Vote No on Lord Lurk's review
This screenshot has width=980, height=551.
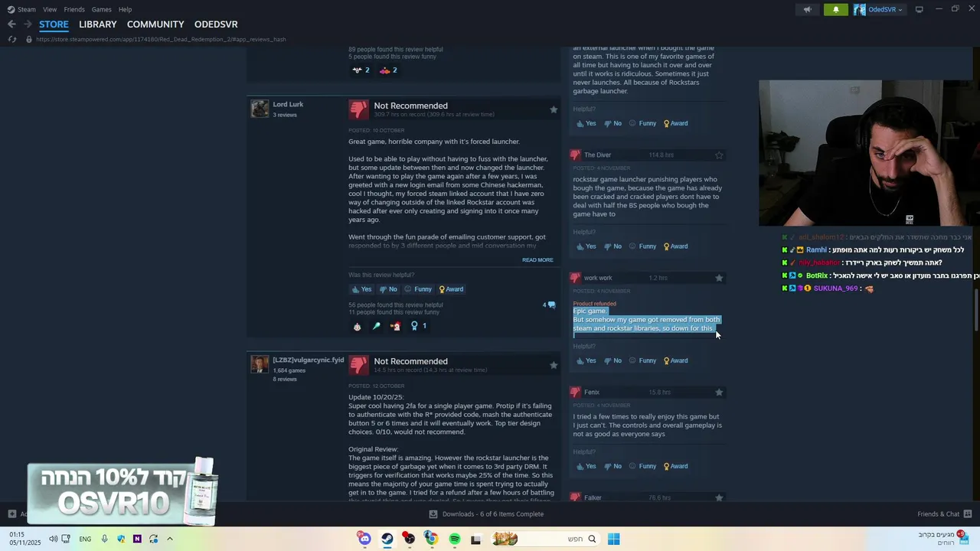(388, 289)
